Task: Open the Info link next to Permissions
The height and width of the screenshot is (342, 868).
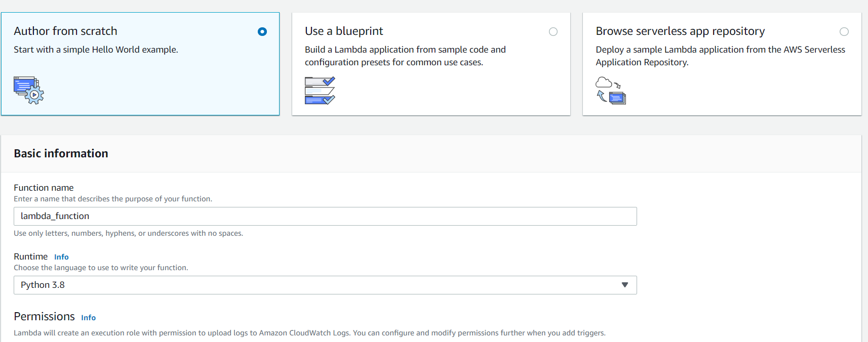Action: click(x=88, y=318)
